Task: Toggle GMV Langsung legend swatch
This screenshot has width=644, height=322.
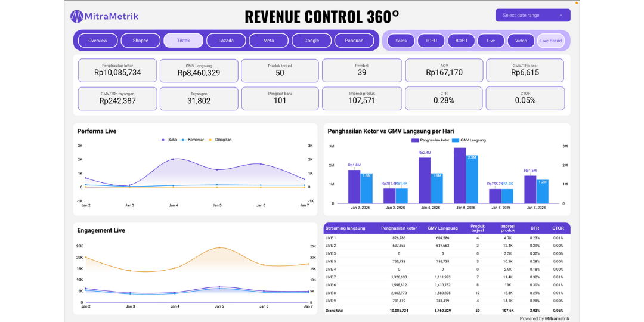Action: tap(456, 140)
